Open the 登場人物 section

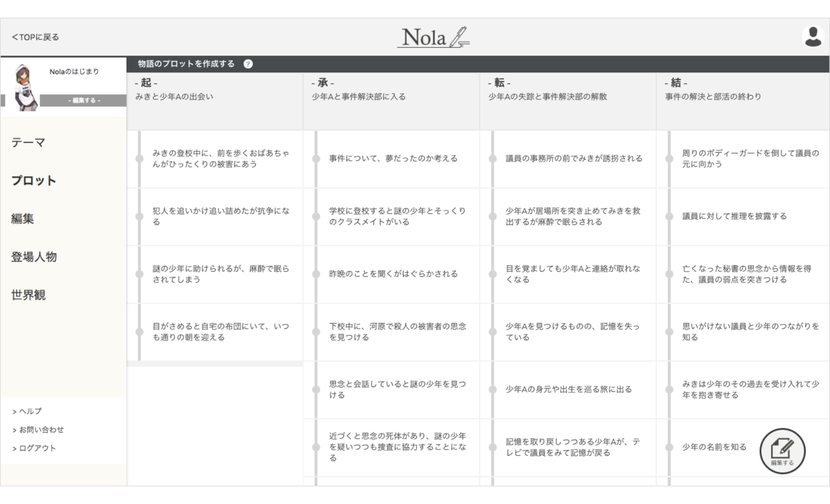click(34, 257)
